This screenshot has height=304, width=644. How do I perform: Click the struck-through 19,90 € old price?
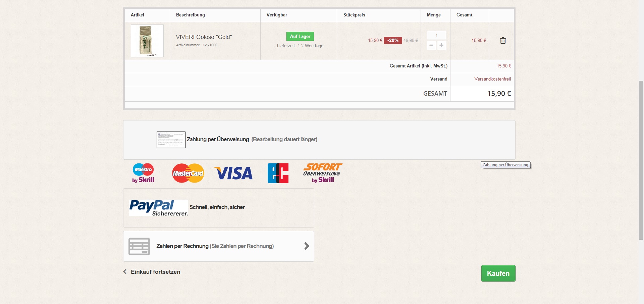[x=411, y=40]
